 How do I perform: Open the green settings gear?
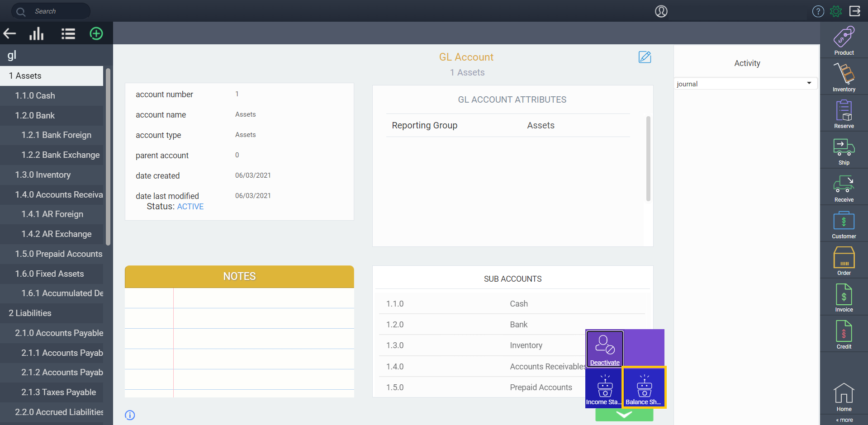tap(836, 11)
